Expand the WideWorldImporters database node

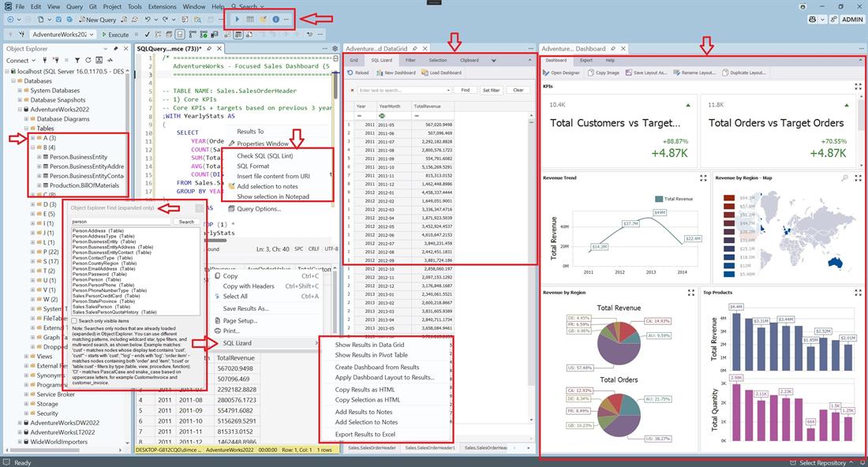[20, 442]
